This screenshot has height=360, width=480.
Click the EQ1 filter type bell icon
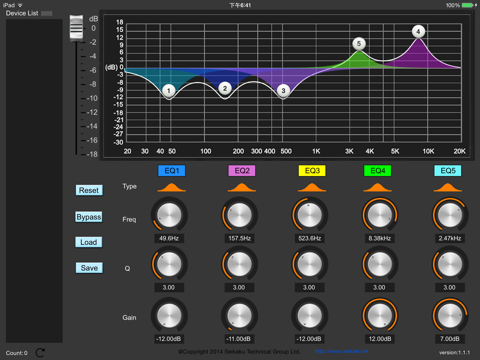click(172, 187)
